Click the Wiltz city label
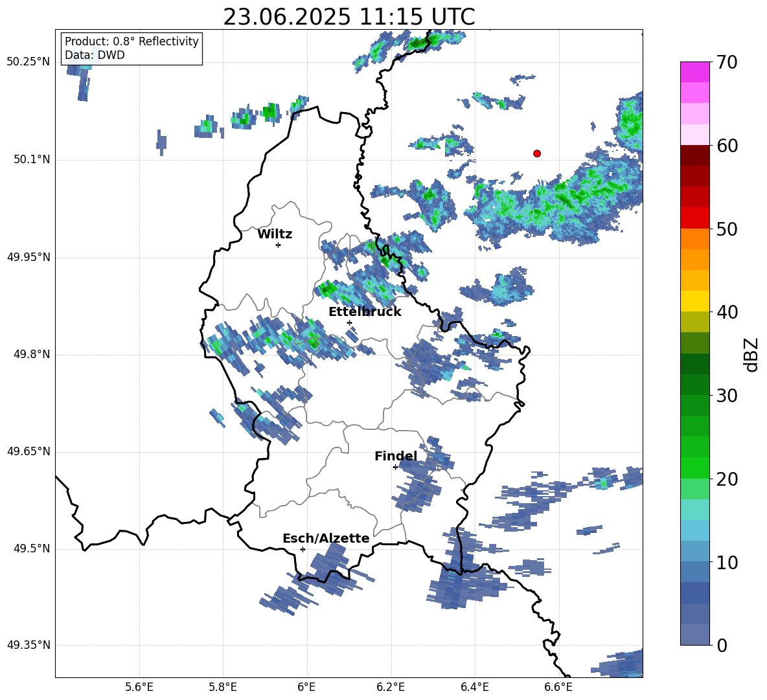The width and height of the screenshot is (767, 700). point(275,234)
